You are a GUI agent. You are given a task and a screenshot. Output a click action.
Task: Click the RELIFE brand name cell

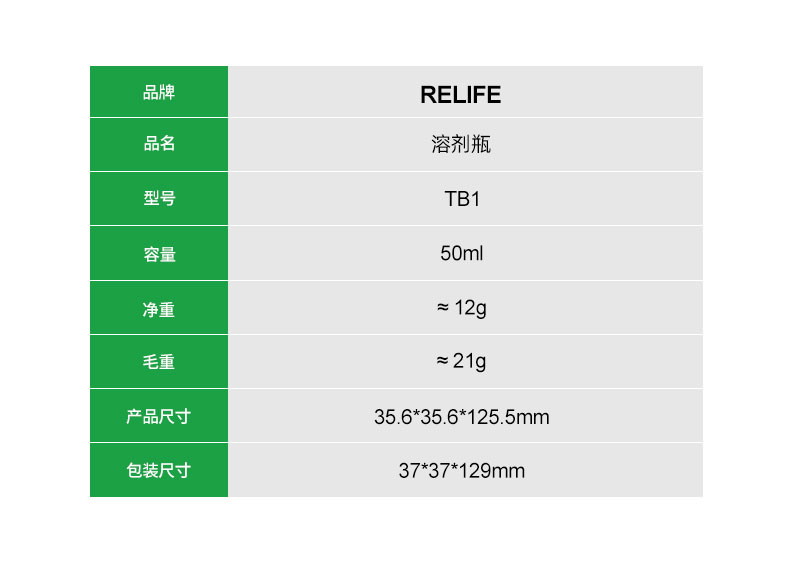click(x=461, y=95)
